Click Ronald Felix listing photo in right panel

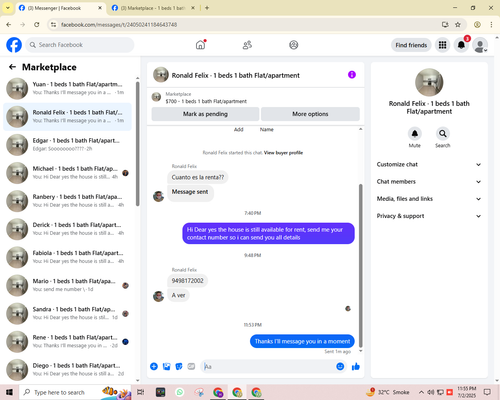(429, 82)
